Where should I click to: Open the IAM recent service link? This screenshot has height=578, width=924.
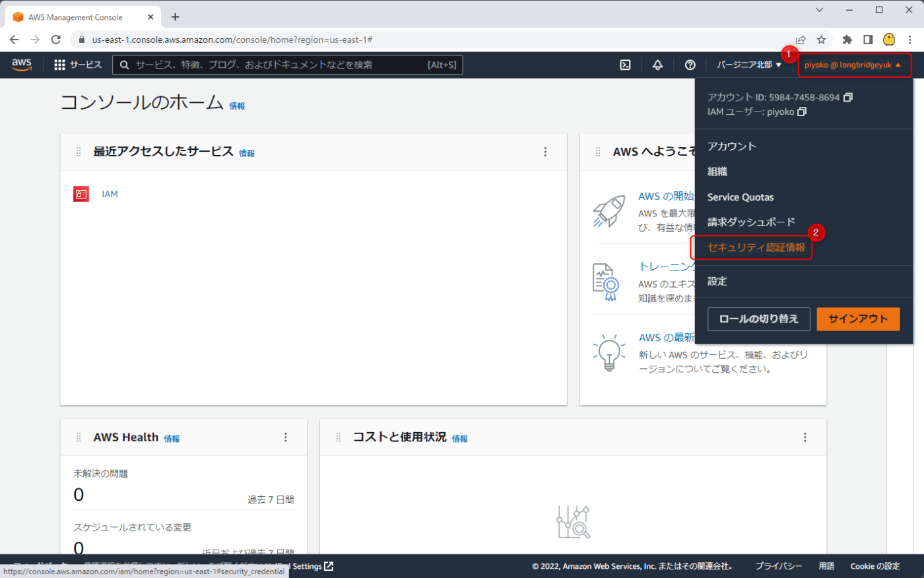click(x=110, y=194)
